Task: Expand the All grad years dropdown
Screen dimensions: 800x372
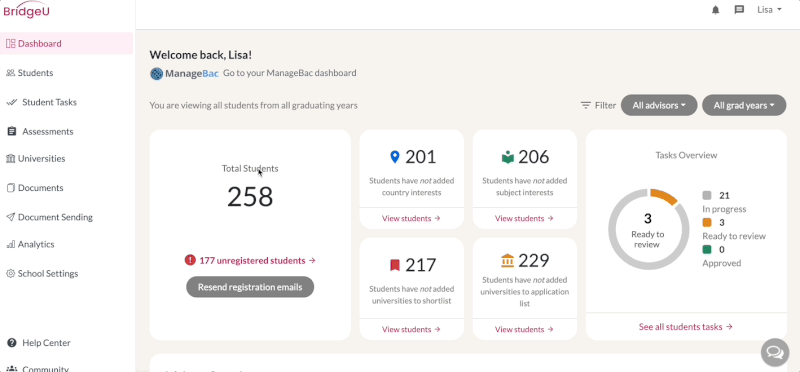Action: tap(744, 106)
